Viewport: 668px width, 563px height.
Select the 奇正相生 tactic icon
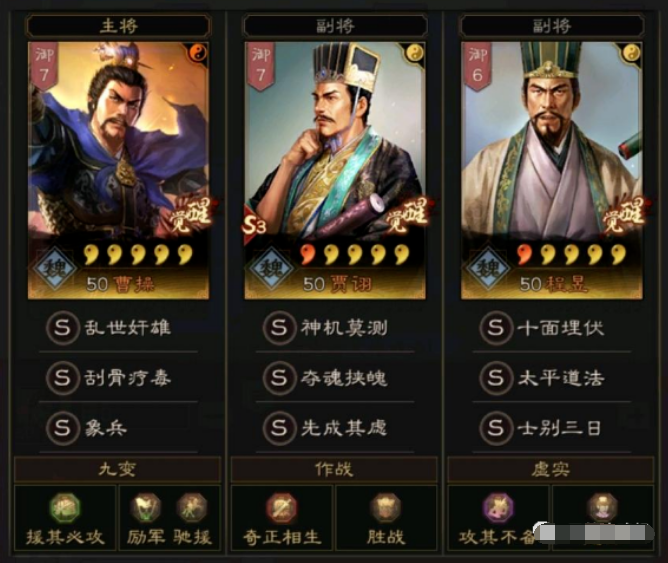click(282, 508)
